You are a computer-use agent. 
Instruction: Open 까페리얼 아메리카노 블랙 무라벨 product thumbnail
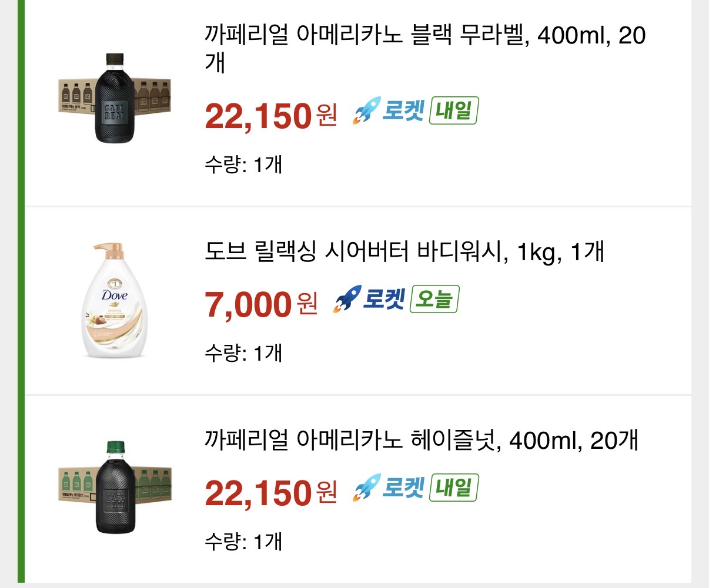click(115, 98)
